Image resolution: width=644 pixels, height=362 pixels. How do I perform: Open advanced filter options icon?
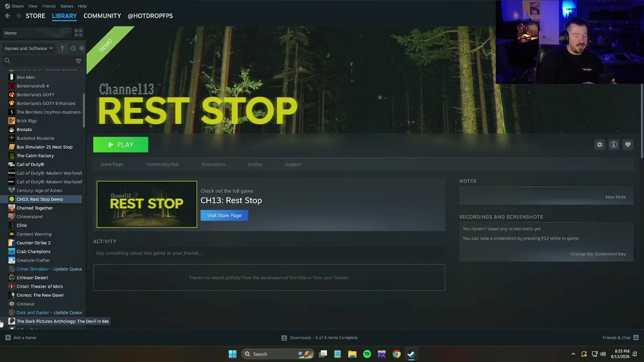tap(78, 61)
